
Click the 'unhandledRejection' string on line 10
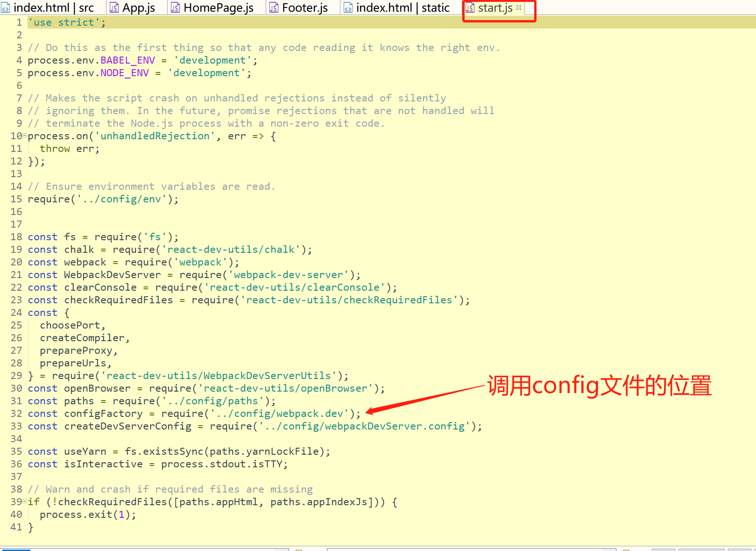[x=155, y=136]
